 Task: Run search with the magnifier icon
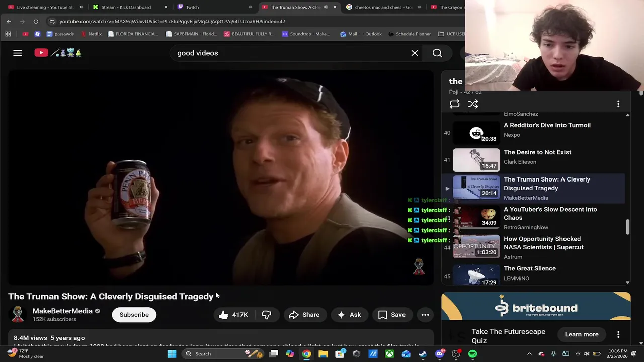437,53
